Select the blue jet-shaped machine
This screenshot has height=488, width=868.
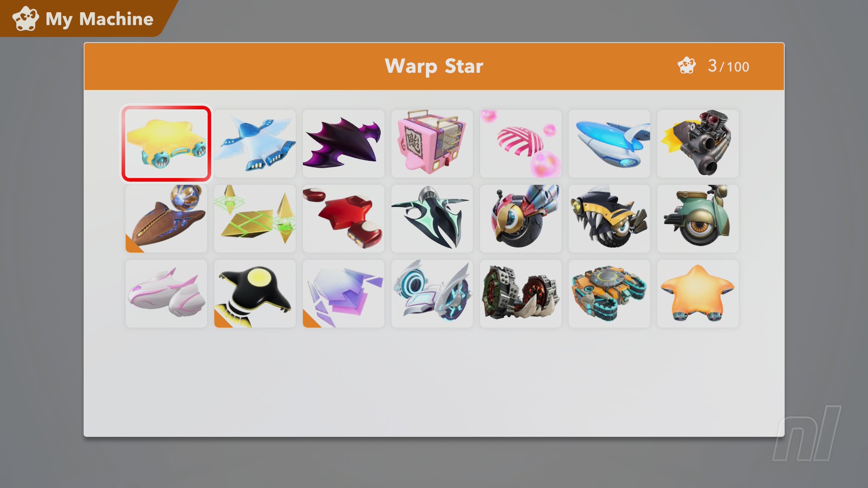coord(609,144)
